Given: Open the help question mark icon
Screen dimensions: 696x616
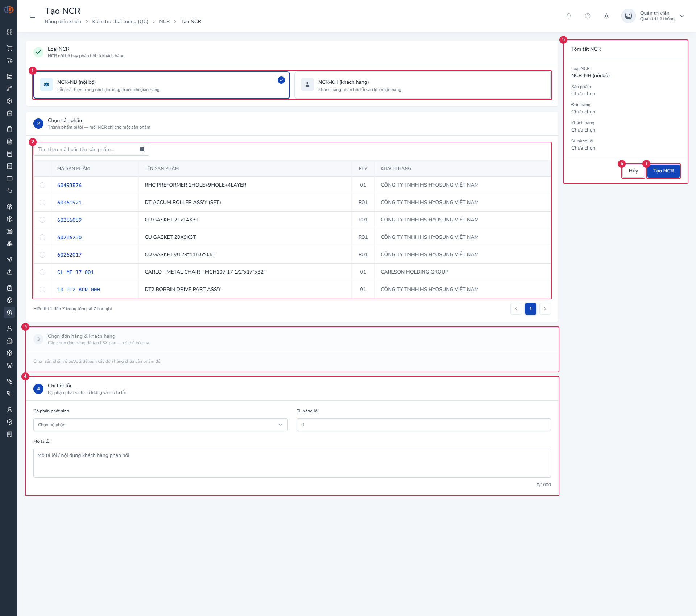Looking at the screenshot, I should click(588, 16).
